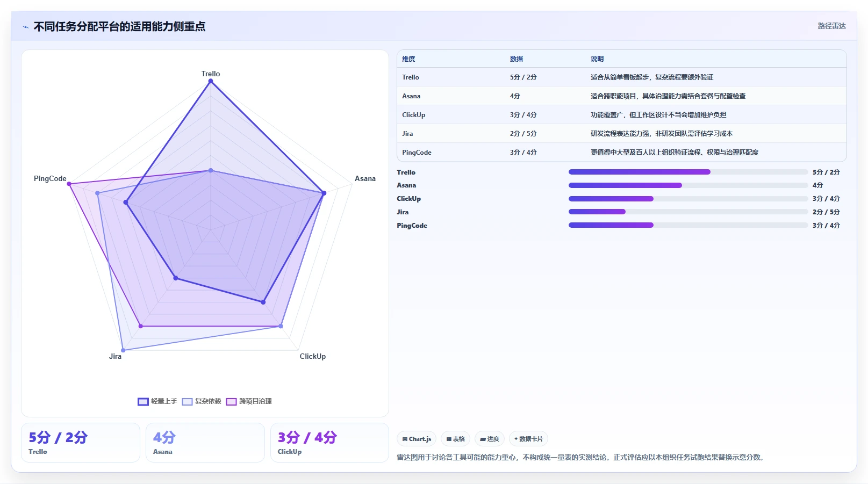Click the 路径雷达 label in header
868x484 pixels.
(831, 26)
